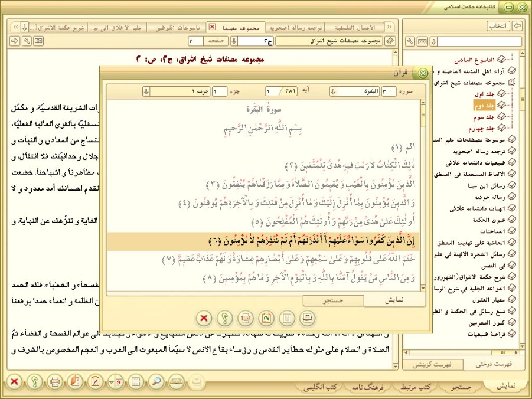Screen dimensions: 532x399
Task: Click the main document scrollbar down arrow
Action: tap(395, 367)
